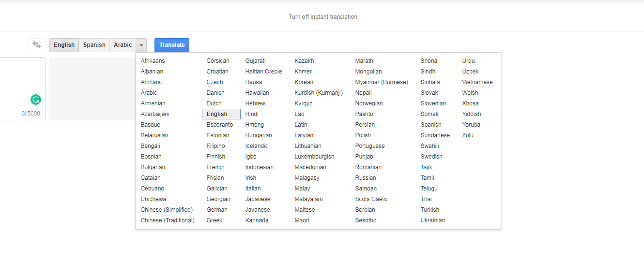Choose Myanmar (Burmese) language option
The width and height of the screenshot is (644, 262).
(382, 82)
